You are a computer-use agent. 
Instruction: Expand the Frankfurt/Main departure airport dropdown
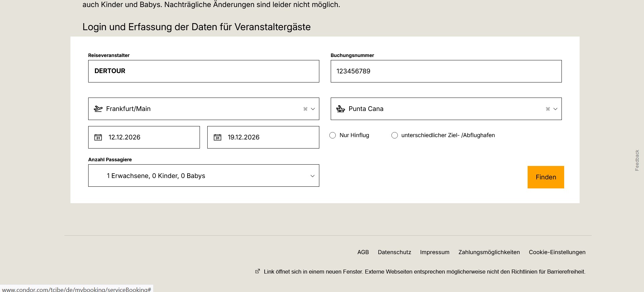coord(313,109)
